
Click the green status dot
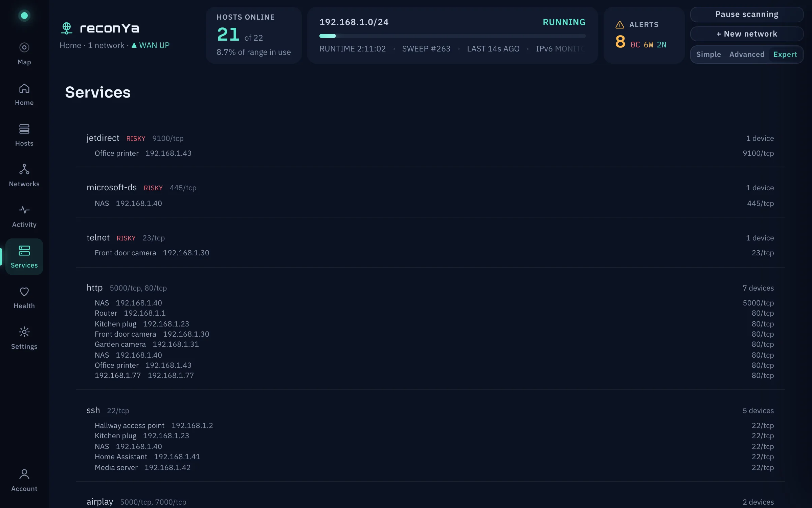(24, 15)
